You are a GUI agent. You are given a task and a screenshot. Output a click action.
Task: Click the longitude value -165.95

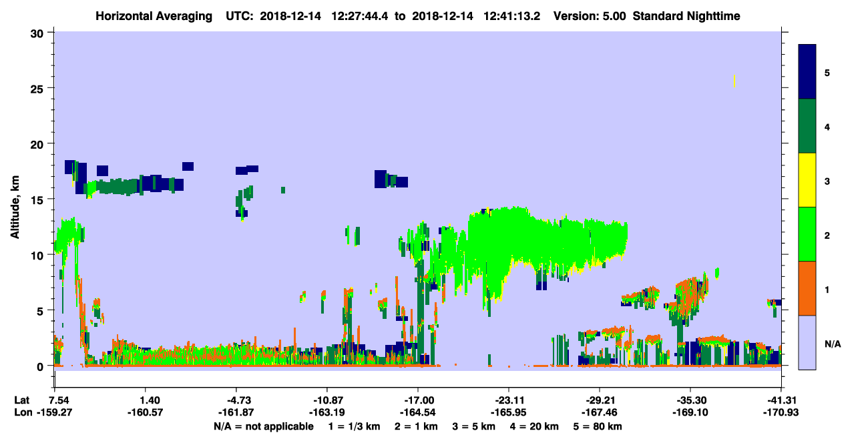[x=509, y=413]
